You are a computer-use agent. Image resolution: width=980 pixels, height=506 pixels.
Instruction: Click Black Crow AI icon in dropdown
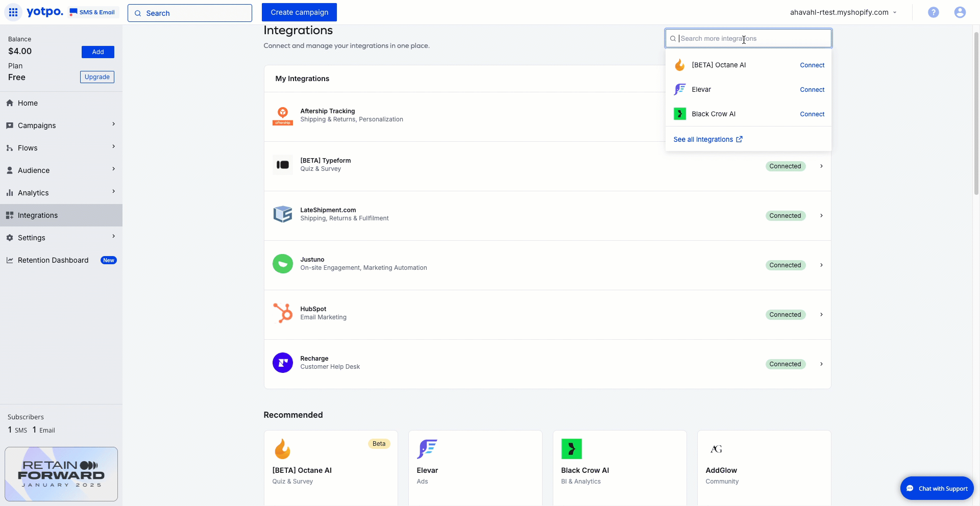click(x=680, y=114)
